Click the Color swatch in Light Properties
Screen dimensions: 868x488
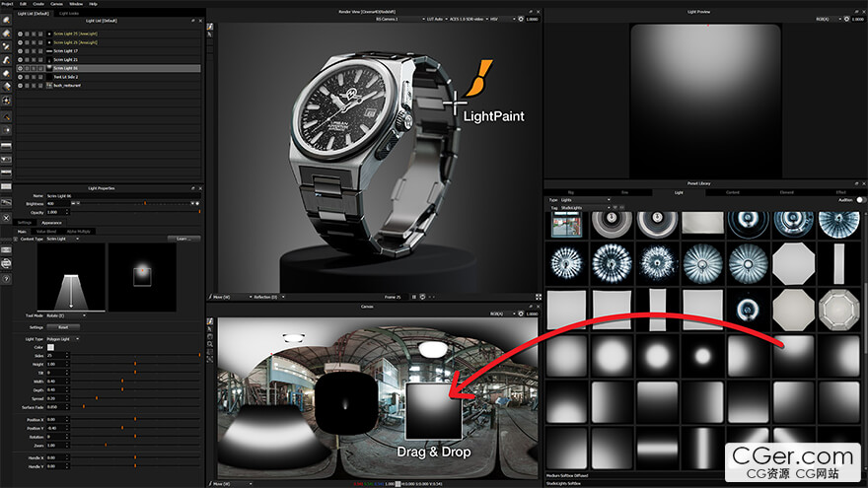pyautogui.click(x=50, y=347)
